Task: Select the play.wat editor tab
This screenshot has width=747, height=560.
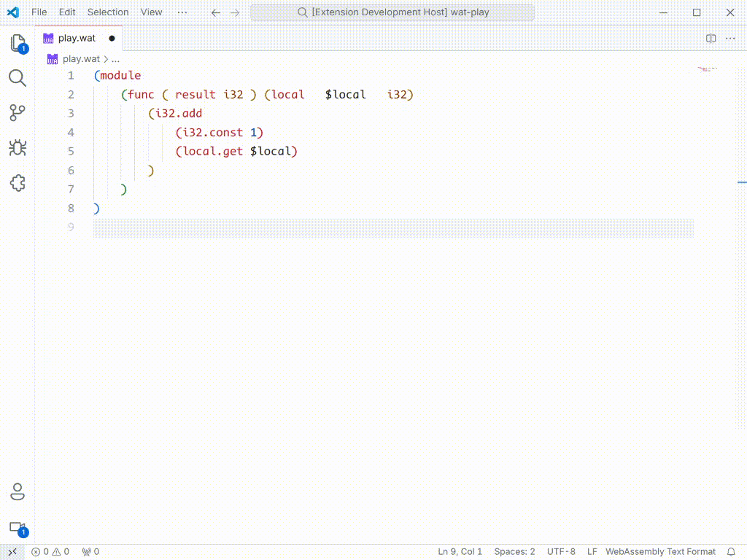Action: 77,39
